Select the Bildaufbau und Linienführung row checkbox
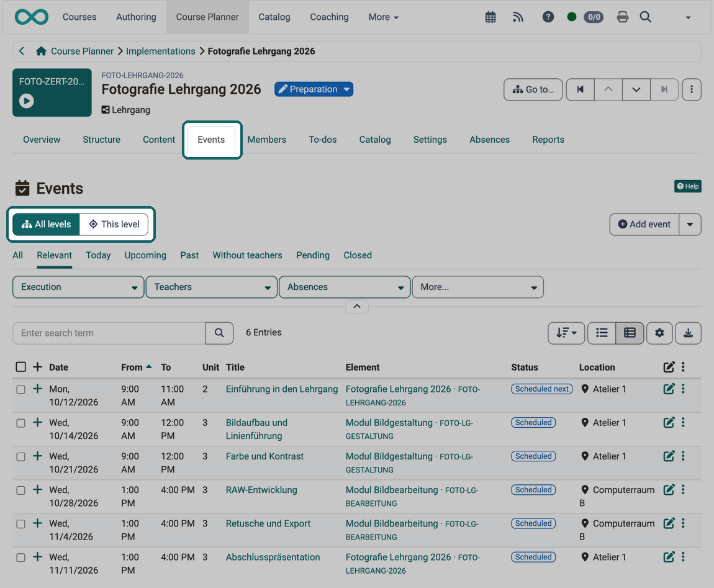The width and height of the screenshot is (714, 588). point(21,423)
